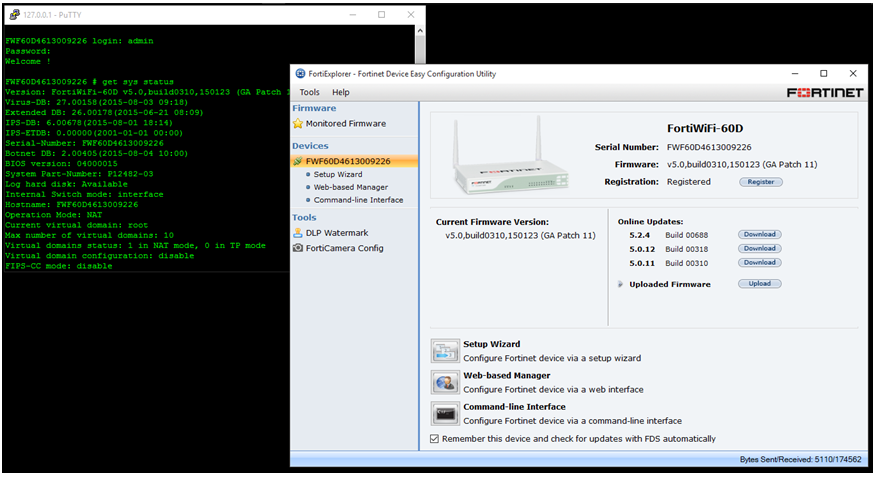The image size is (878, 477).
Task: Open the DLP Watermark tool
Action: (x=337, y=233)
